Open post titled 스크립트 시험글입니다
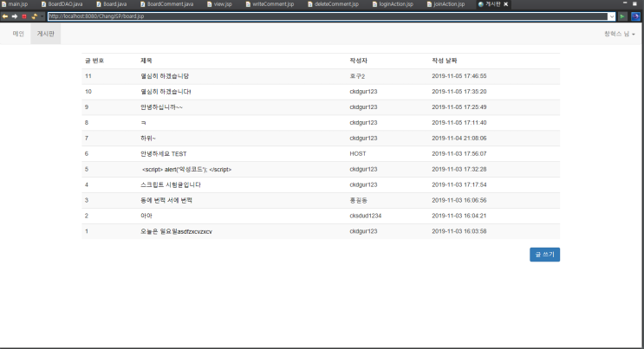The image size is (644, 349). click(x=171, y=184)
